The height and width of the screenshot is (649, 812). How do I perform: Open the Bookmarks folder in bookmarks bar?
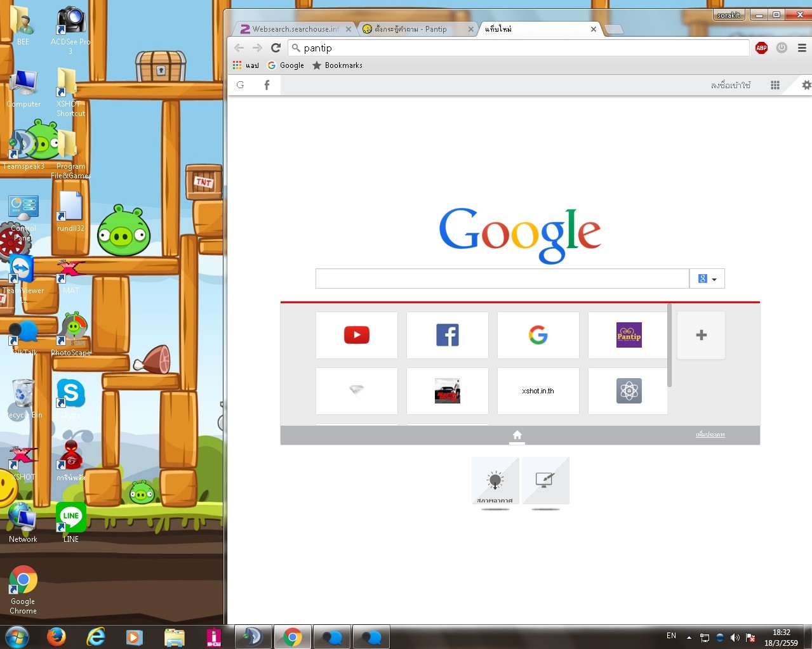337,65
